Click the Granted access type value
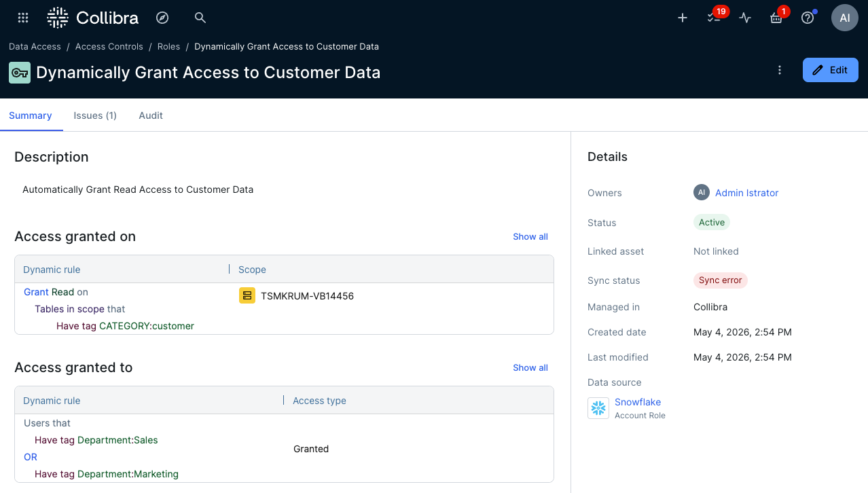 pos(311,449)
